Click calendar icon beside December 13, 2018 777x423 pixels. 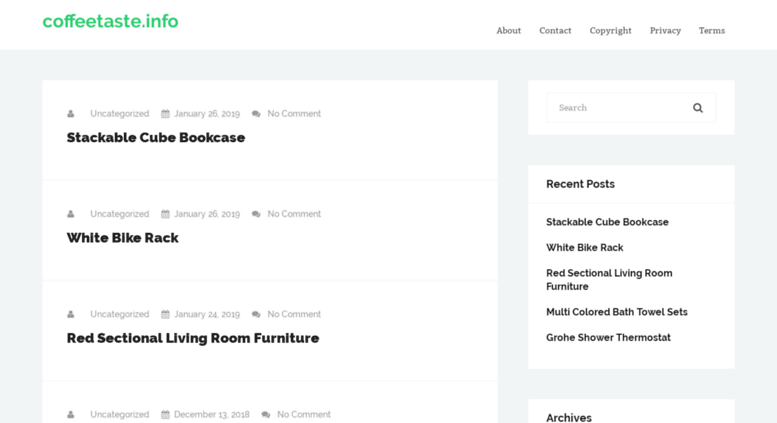pos(166,415)
